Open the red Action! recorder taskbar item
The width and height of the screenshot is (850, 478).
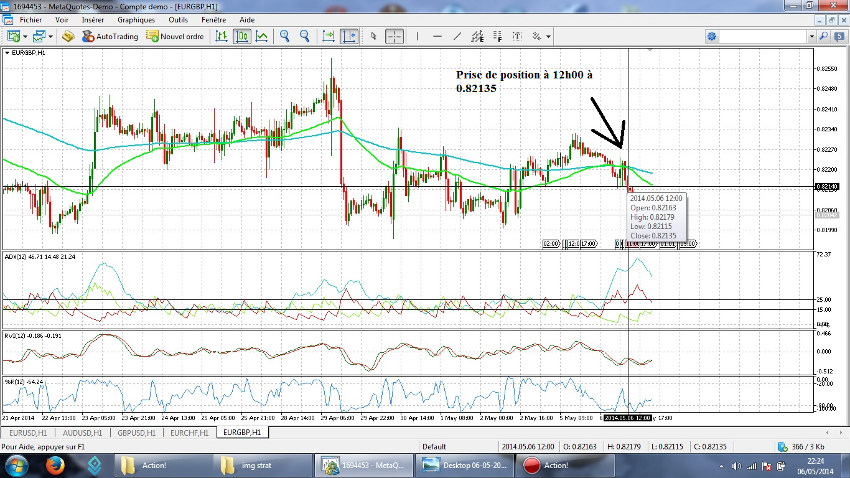click(564, 466)
